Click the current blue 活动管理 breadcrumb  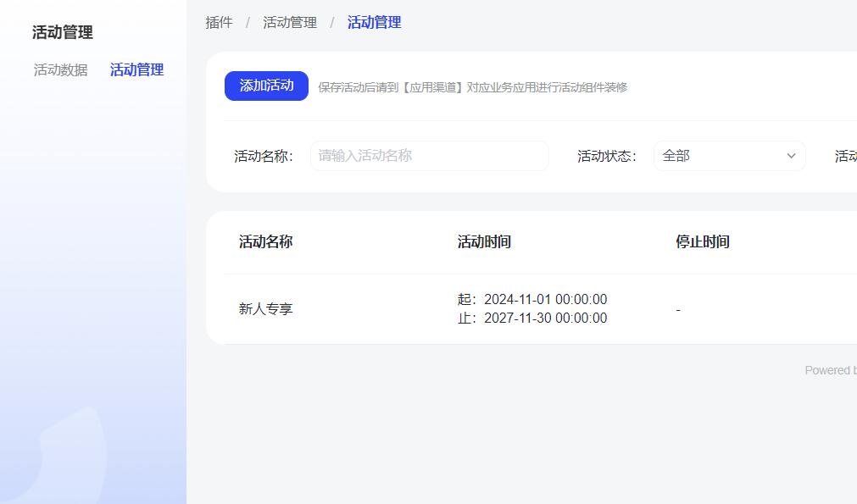pos(375,22)
